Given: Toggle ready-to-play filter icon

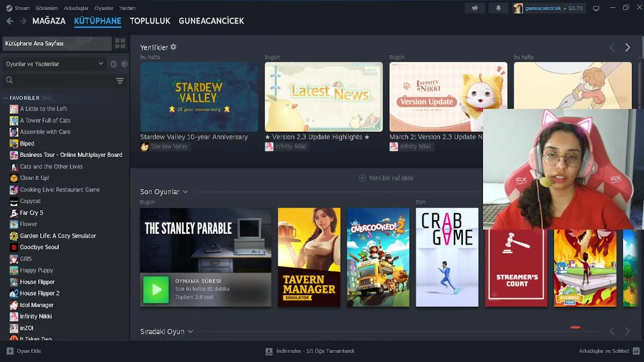Looking at the screenshot, I should click(124, 64).
